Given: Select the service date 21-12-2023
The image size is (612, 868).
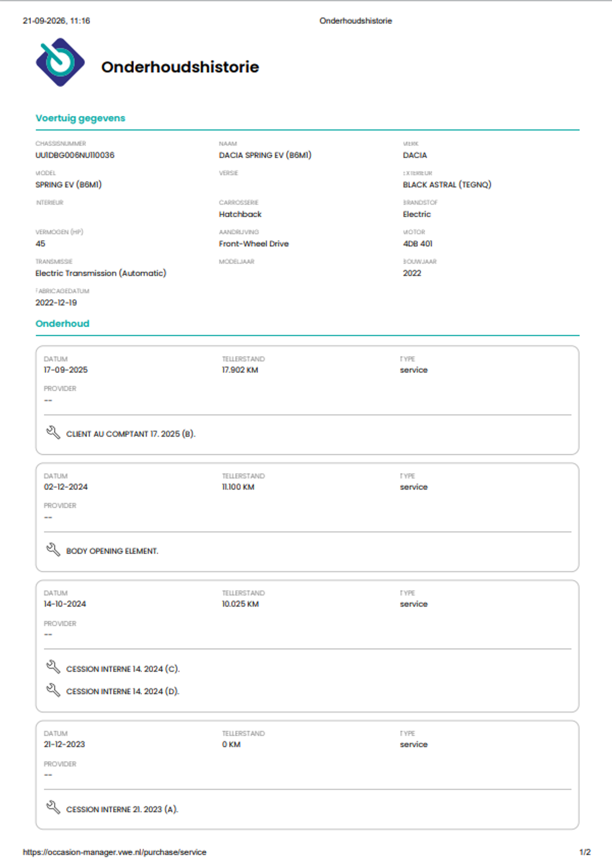Looking at the screenshot, I should point(64,744).
